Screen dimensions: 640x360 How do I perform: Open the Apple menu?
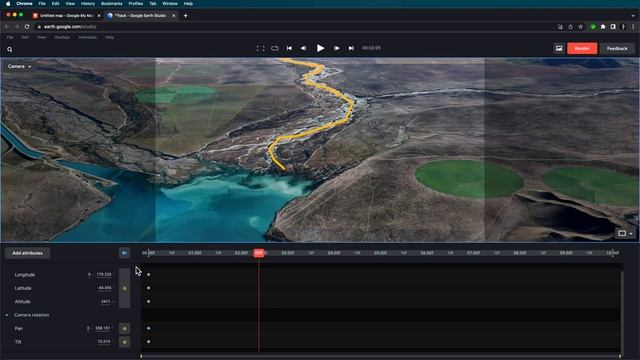pyautogui.click(x=8, y=4)
